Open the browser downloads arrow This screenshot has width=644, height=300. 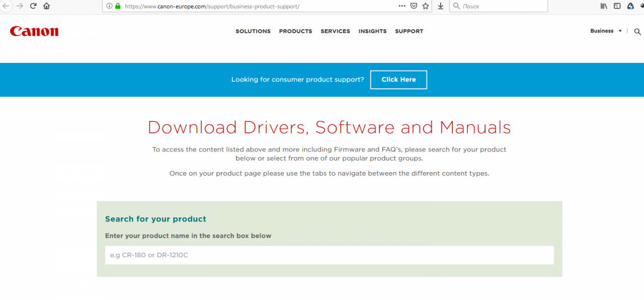[441, 6]
